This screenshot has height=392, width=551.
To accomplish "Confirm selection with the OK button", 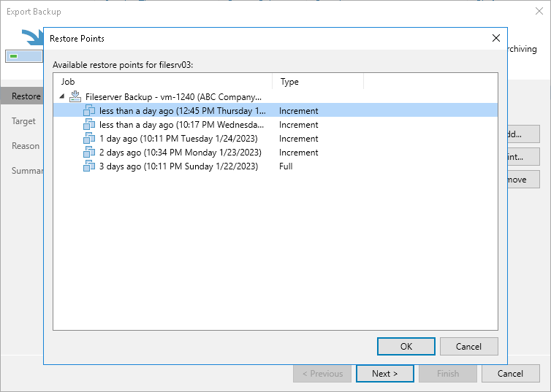I will (406, 346).
